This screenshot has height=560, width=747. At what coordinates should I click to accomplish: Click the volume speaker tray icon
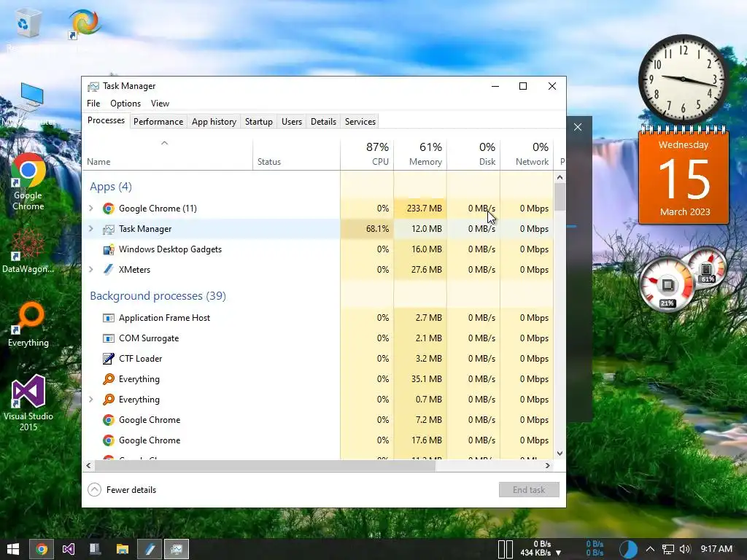(685, 549)
